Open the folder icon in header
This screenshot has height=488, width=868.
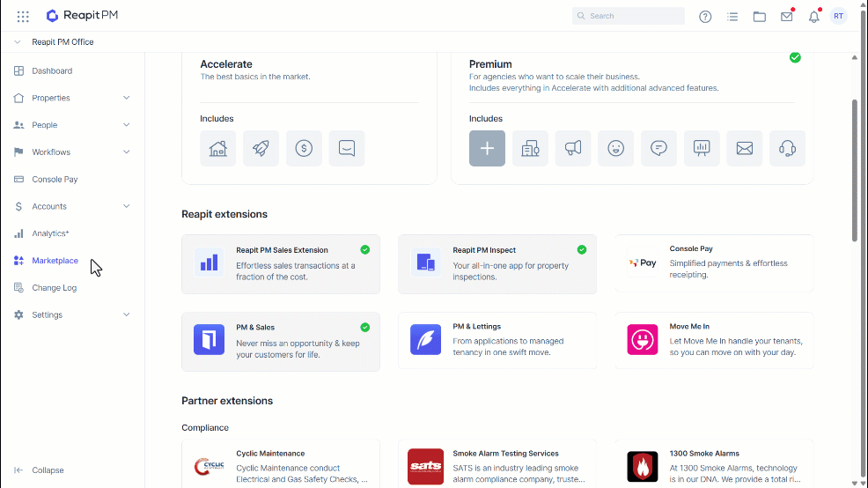760,17
